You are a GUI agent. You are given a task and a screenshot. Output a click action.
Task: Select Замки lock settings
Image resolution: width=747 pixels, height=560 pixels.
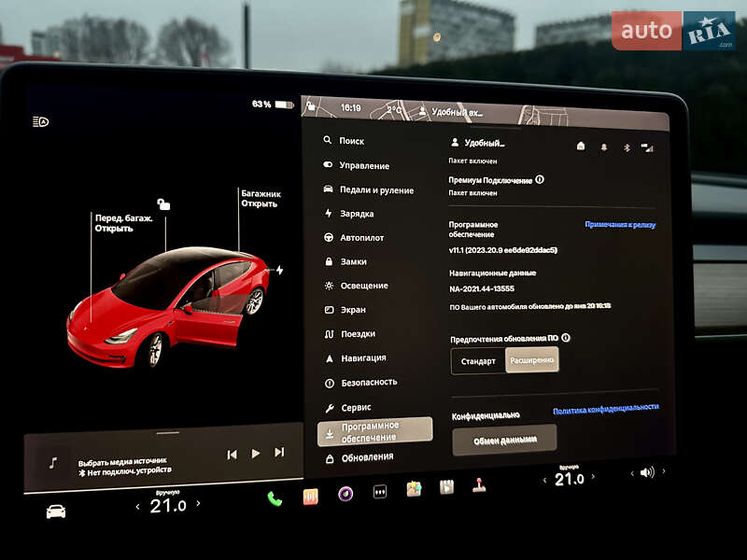pyautogui.click(x=351, y=260)
